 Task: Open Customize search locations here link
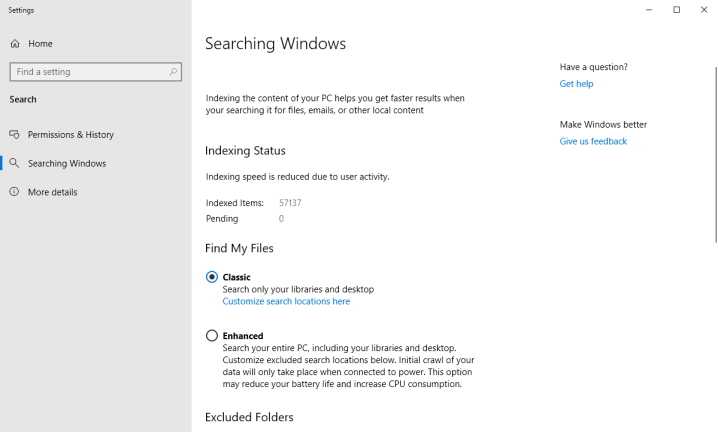point(286,301)
